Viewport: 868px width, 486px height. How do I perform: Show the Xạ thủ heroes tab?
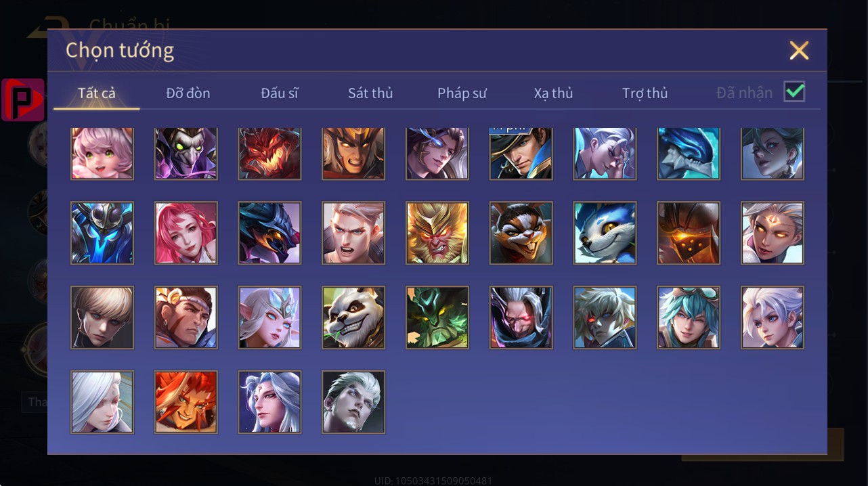coord(553,93)
